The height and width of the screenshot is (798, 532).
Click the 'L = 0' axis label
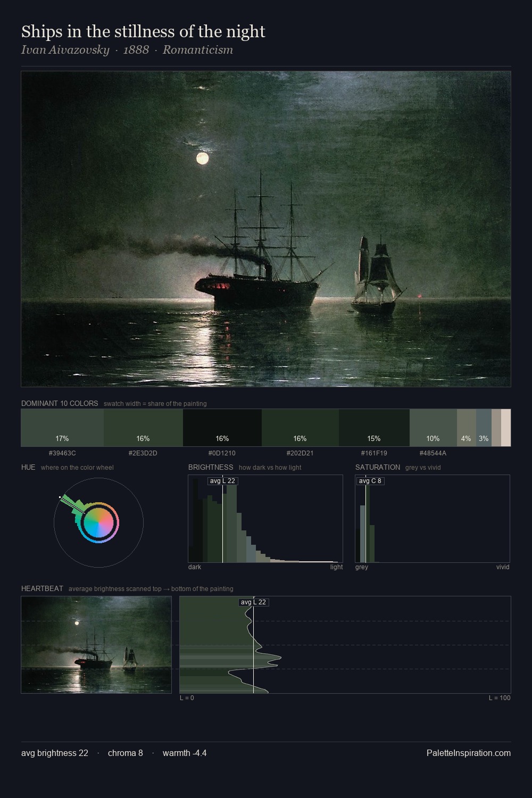tap(187, 698)
